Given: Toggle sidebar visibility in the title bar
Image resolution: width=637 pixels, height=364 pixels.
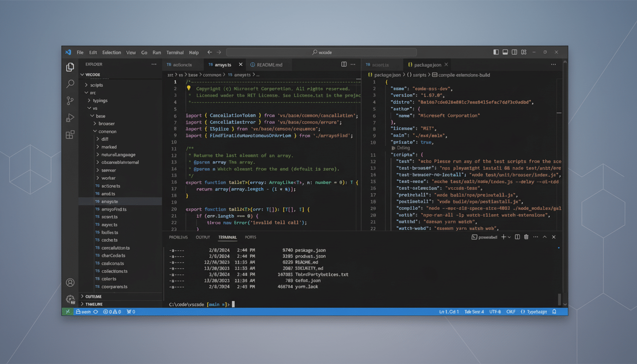Looking at the screenshot, I should [x=496, y=52].
